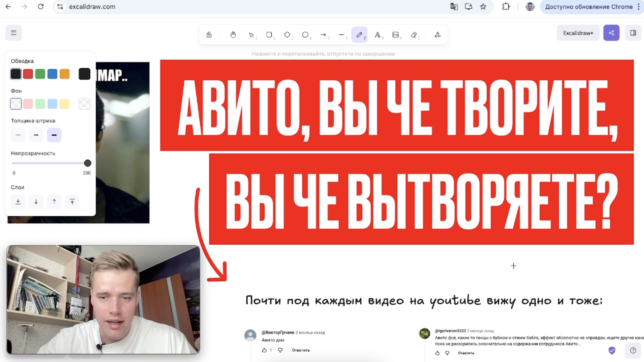The width and height of the screenshot is (644, 362).
Task: Select the Insert image tool
Action: (x=396, y=35)
